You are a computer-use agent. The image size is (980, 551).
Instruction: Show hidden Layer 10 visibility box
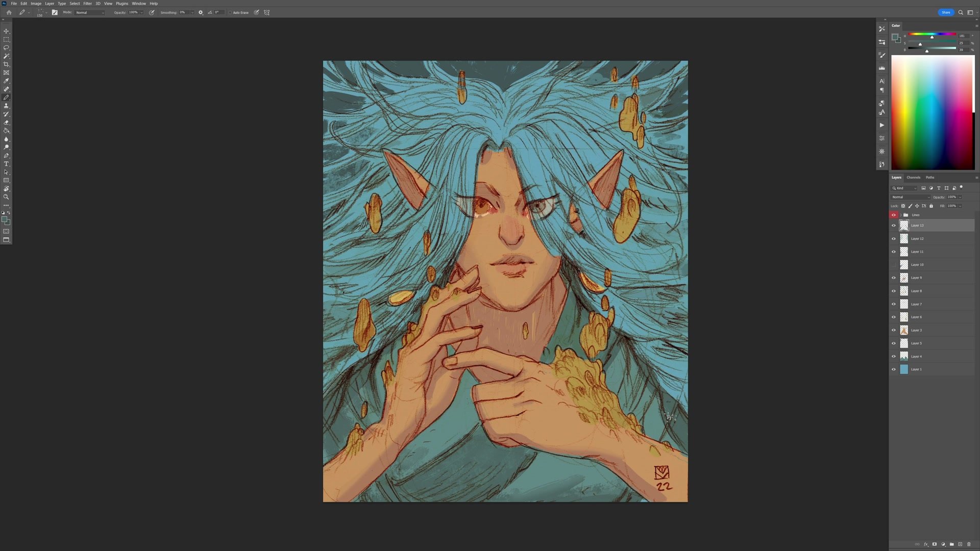[x=894, y=265]
